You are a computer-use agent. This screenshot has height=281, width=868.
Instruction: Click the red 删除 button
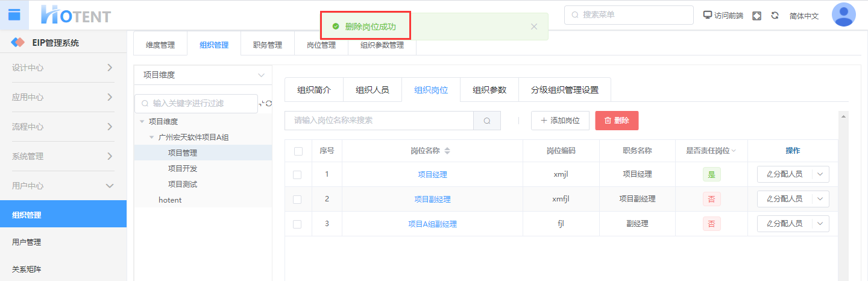tap(617, 121)
